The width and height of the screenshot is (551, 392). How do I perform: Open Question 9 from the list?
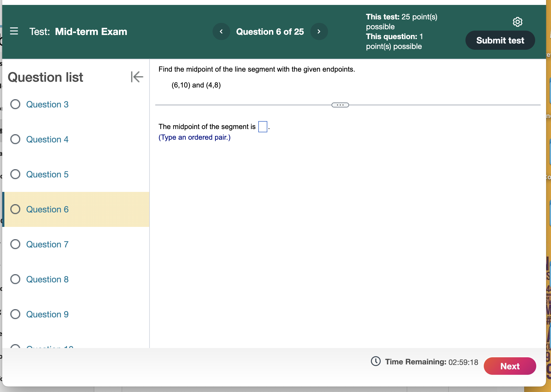tap(47, 314)
